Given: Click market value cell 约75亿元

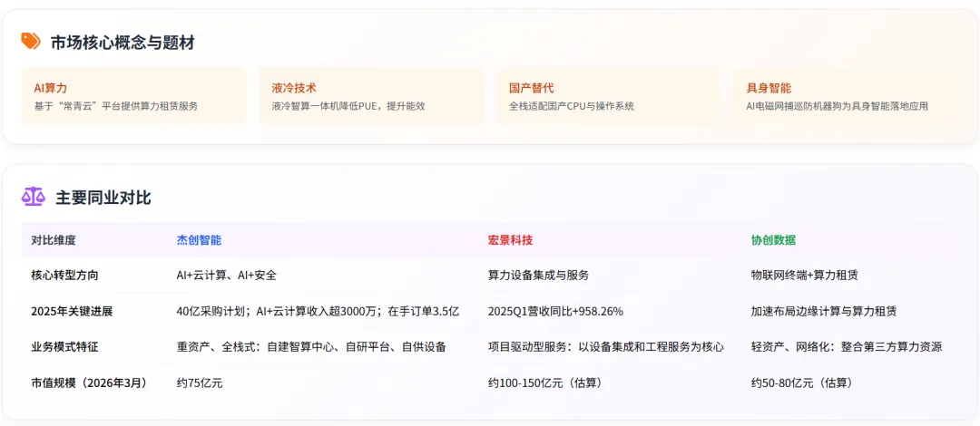Looking at the screenshot, I should [x=200, y=382].
